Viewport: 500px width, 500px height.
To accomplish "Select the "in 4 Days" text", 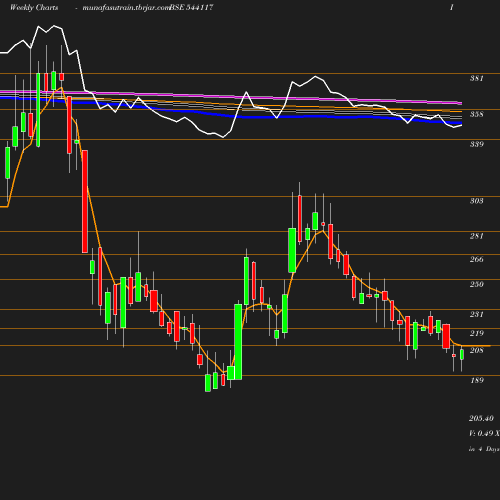I will point(484,449).
